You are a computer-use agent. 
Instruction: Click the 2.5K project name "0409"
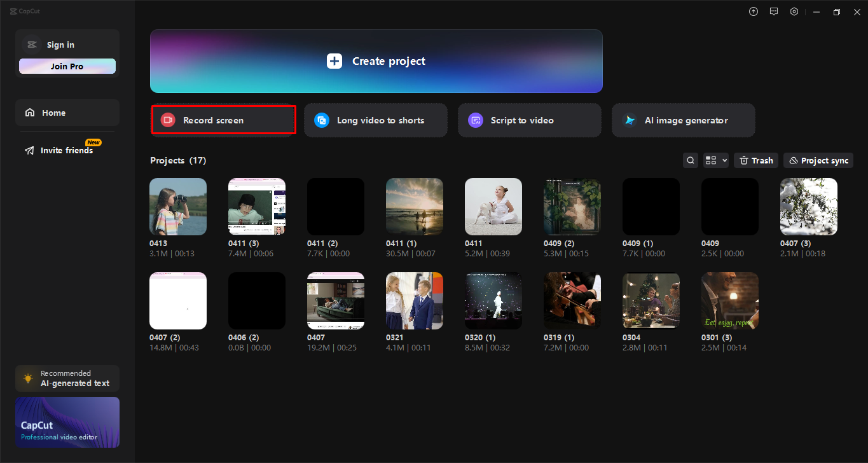point(710,244)
